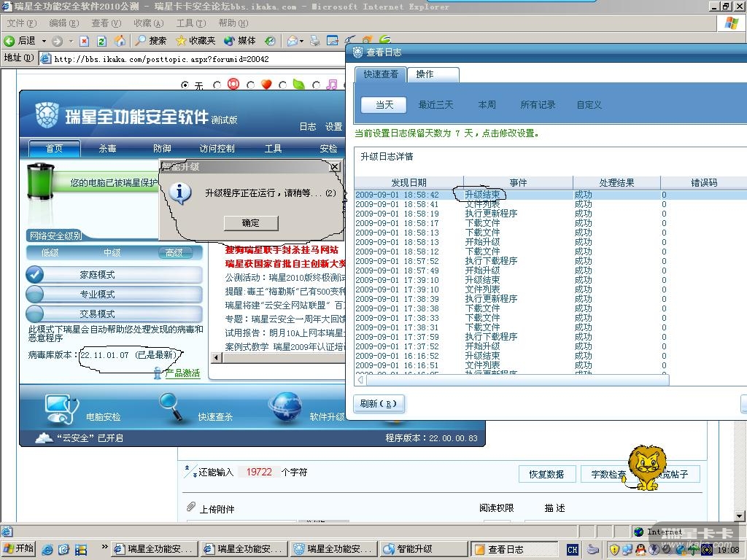
Task: Click 确定 in the 智能升级 dialog
Action: pos(251,223)
